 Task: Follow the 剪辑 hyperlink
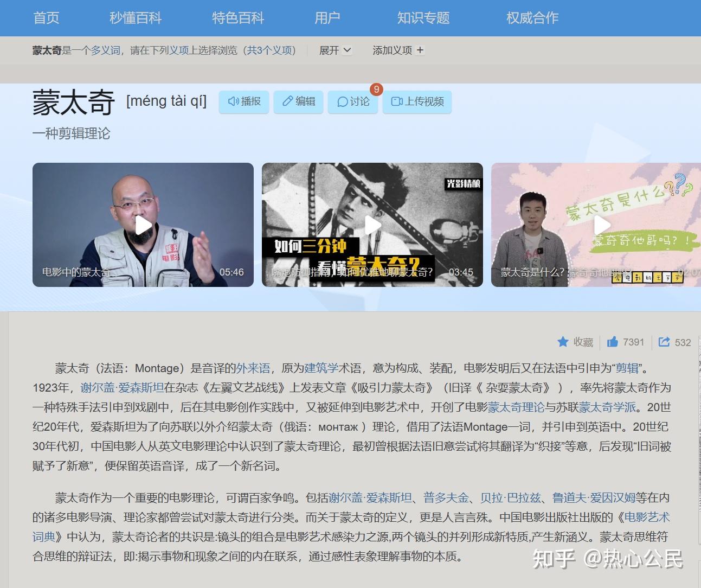click(x=627, y=368)
